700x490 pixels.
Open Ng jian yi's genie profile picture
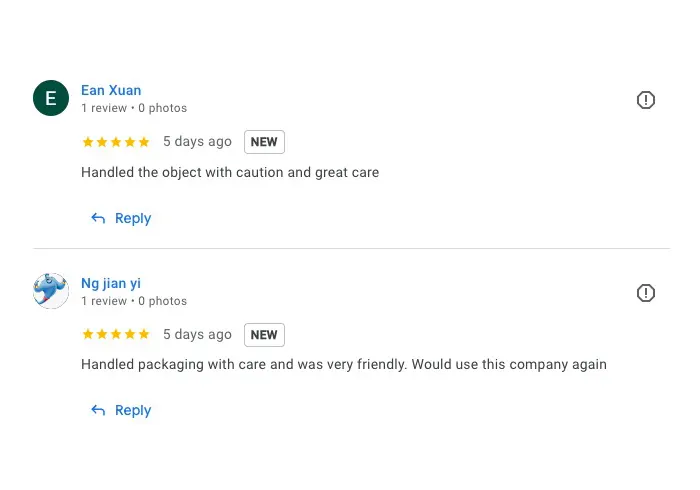[51, 291]
